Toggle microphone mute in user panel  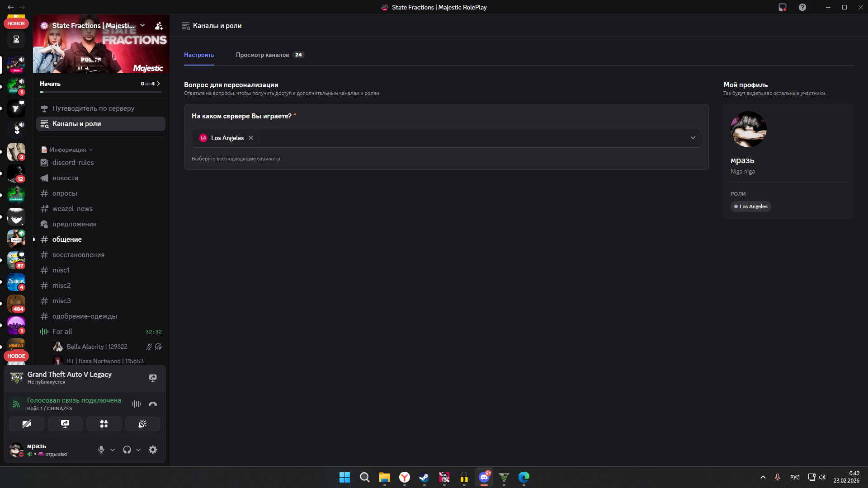pos(101,450)
